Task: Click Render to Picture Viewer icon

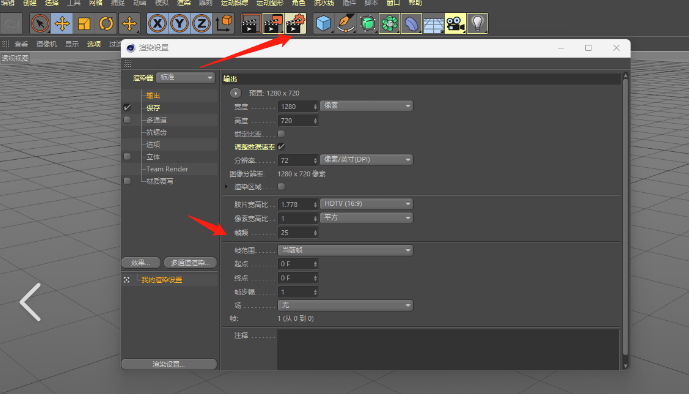Action: tap(273, 24)
